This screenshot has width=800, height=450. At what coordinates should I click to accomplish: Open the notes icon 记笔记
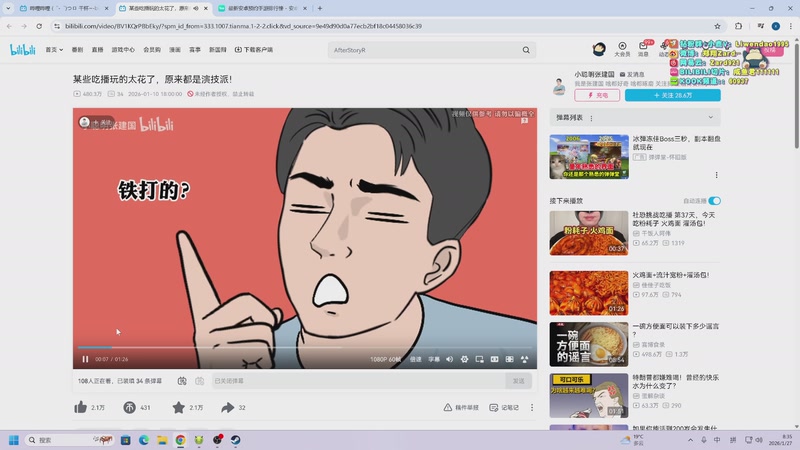[493, 407]
